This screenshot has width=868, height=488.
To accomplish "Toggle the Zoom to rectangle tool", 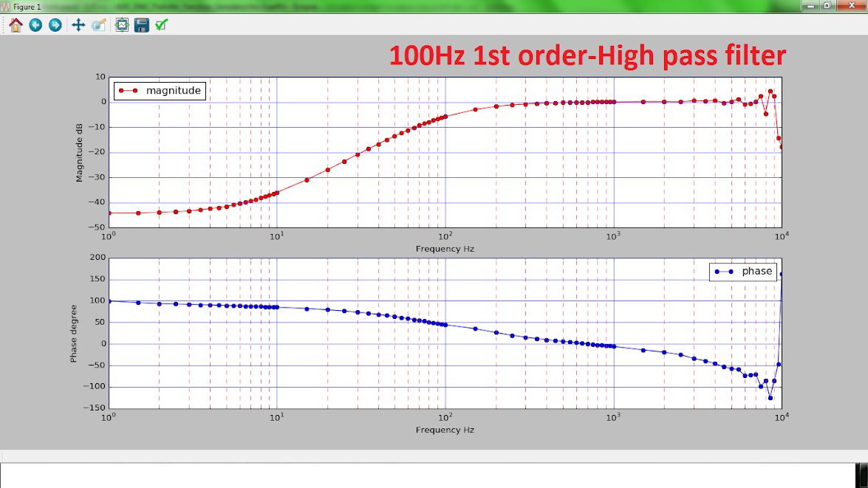I will tap(98, 25).
